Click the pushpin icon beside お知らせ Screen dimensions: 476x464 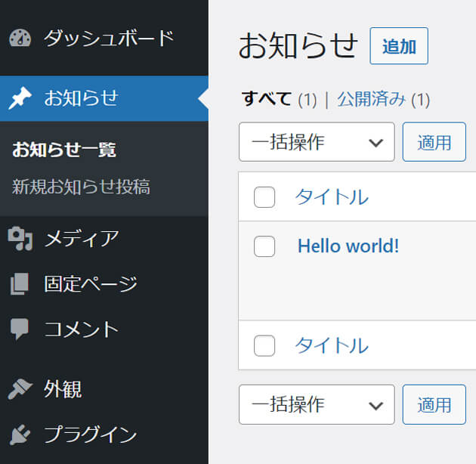tap(20, 97)
